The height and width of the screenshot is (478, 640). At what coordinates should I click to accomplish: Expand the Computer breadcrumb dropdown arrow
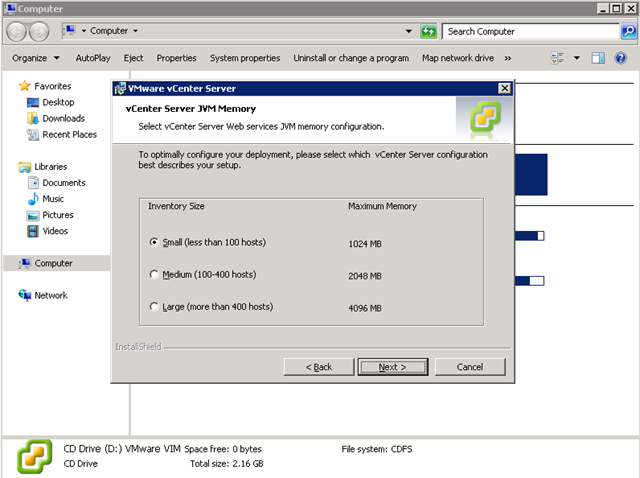[135, 31]
